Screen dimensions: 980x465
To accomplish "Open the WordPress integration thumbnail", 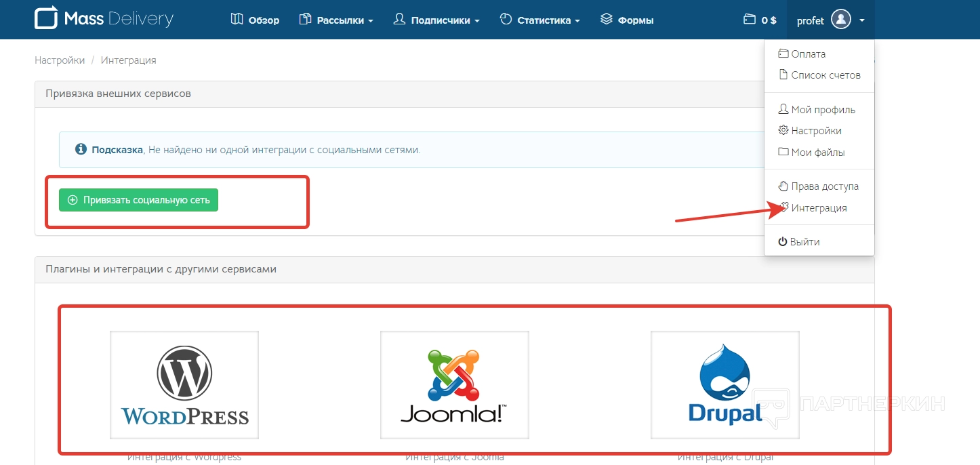I will 184,385.
